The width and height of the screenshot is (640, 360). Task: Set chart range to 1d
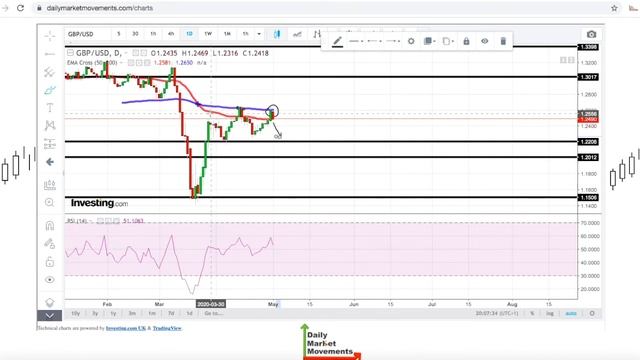(189, 313)
